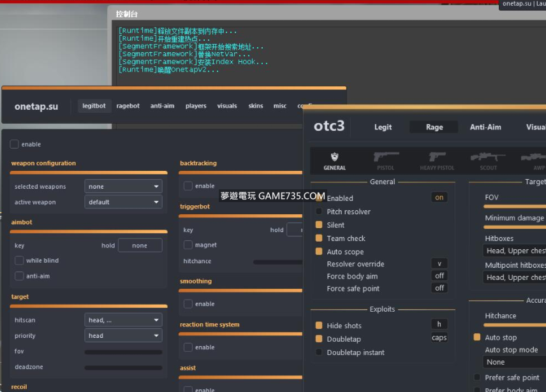Toggle Hide shots exploit
The image size is (546, 392).
click(x=319, y=325)
